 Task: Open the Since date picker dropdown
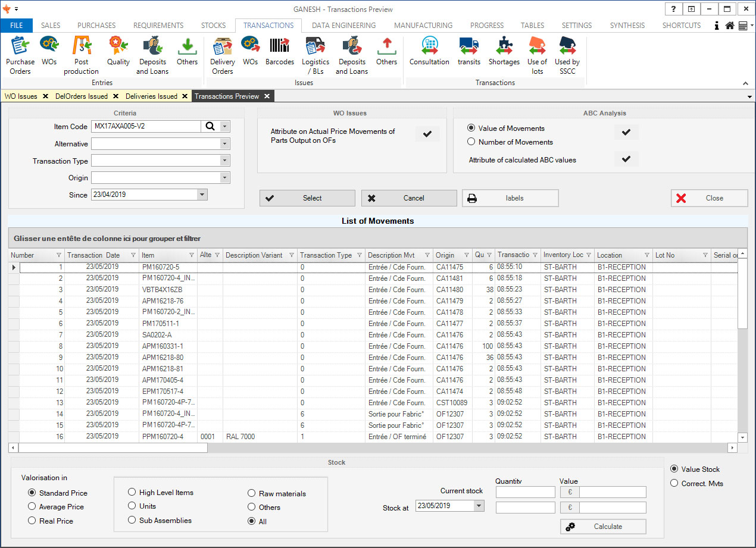202,195
